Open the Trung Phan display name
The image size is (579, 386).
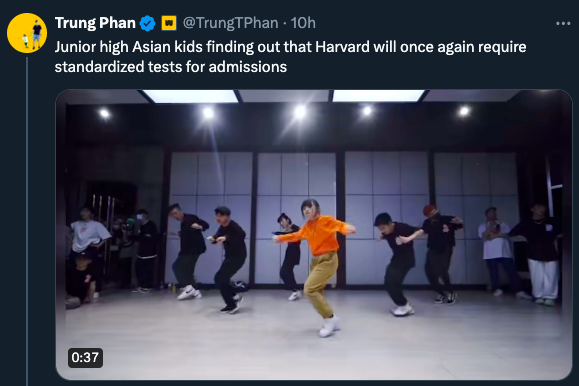click(95, 23)
